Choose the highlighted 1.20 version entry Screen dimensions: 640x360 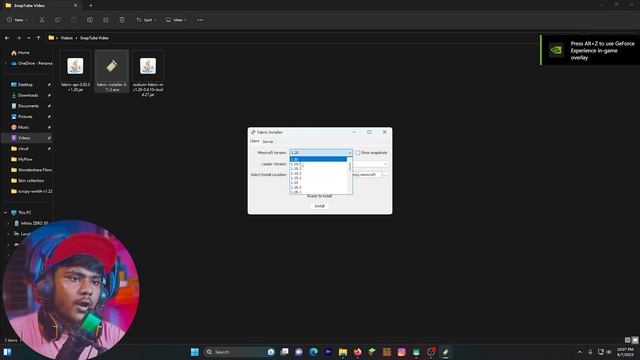click(x=318, y=159)
